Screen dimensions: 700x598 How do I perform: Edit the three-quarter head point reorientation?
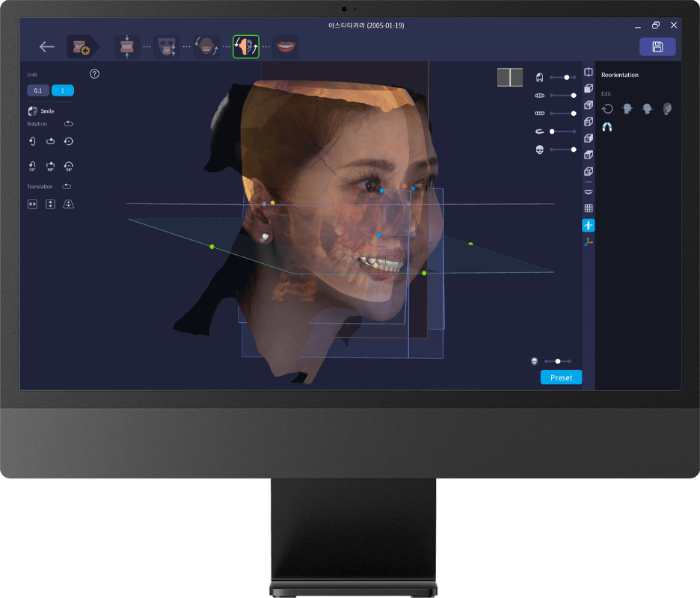(667, 109)
